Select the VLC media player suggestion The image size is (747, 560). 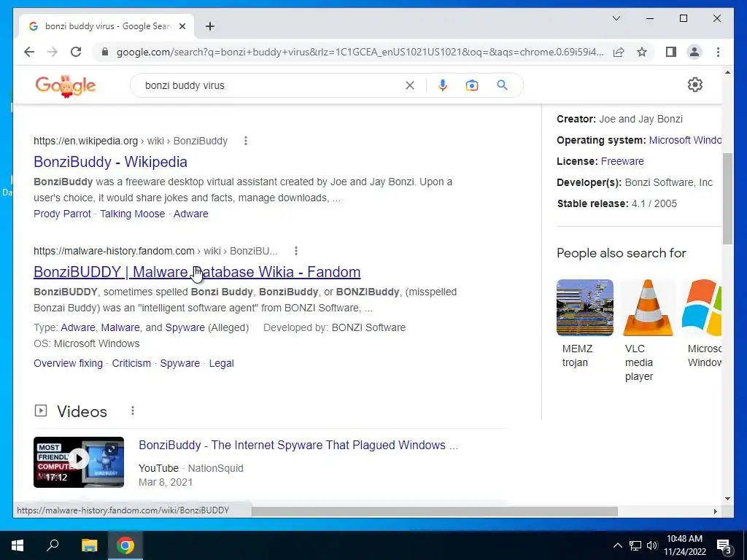click(x=648, y=330)
